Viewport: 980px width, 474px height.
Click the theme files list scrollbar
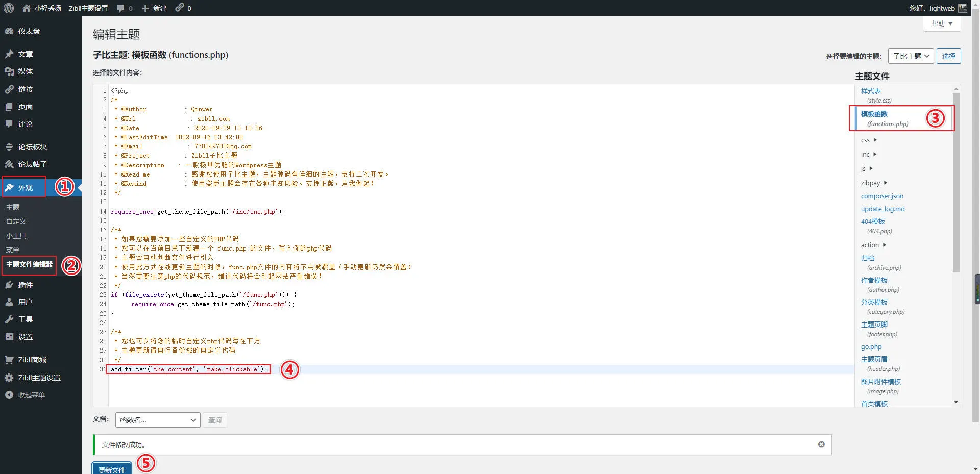[956, 182]
